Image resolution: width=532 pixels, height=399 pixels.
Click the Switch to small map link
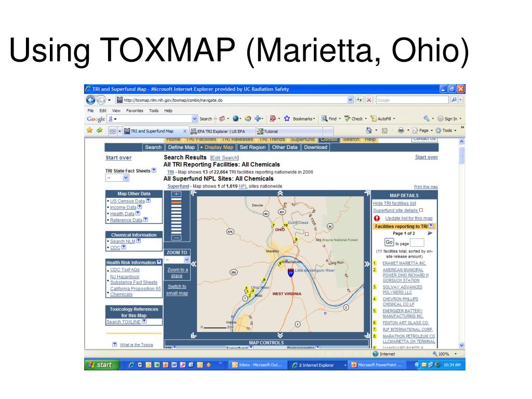(177, 290)
